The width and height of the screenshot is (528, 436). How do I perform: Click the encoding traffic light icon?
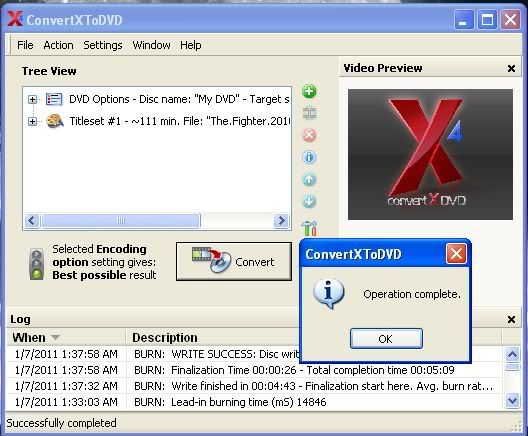37,264
